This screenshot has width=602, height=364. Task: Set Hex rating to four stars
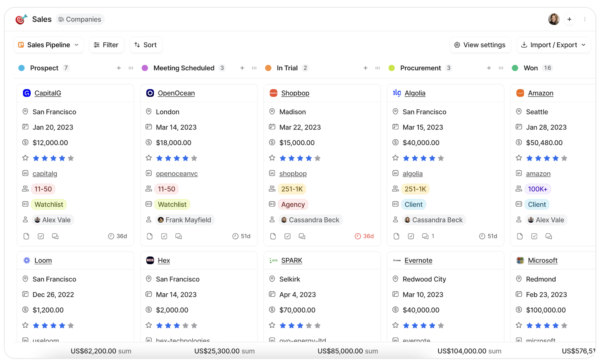185,326
